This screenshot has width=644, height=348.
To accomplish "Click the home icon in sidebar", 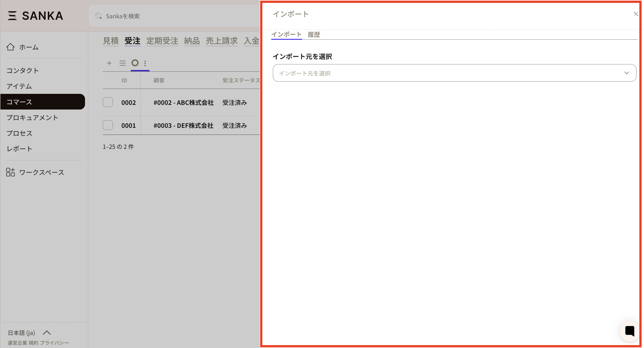I will pyautogui.click(x=11, y=47).
